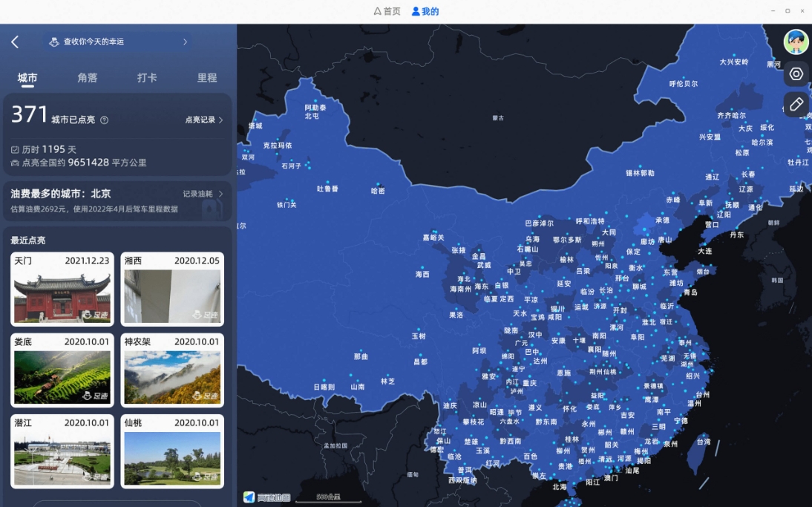Expand the 查收你今天的幸运 banner chevron
812x507 pixels.
tap(186, 42)
